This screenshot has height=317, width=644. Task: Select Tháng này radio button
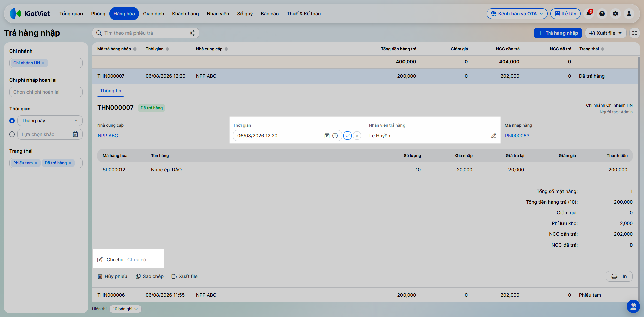(12, 121)
